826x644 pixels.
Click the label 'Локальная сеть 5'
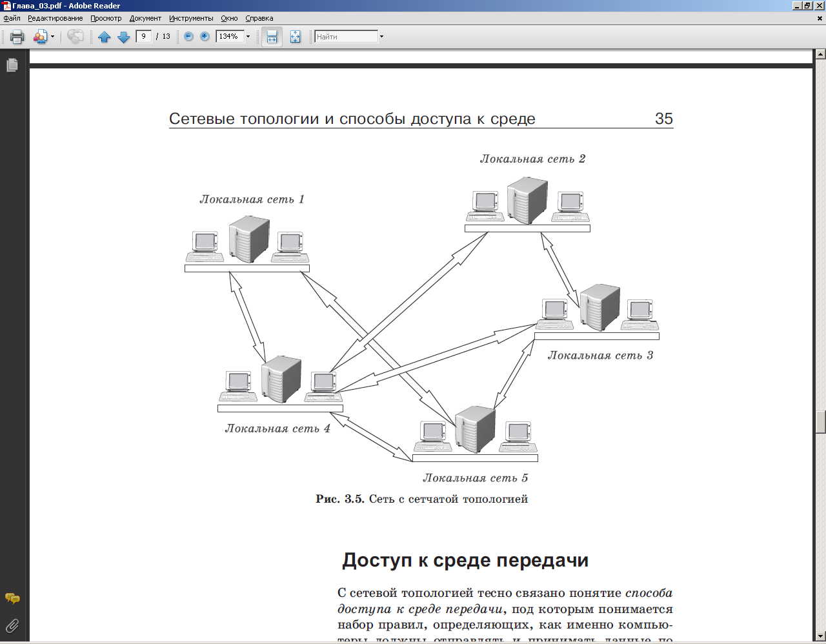coord(476,478)
